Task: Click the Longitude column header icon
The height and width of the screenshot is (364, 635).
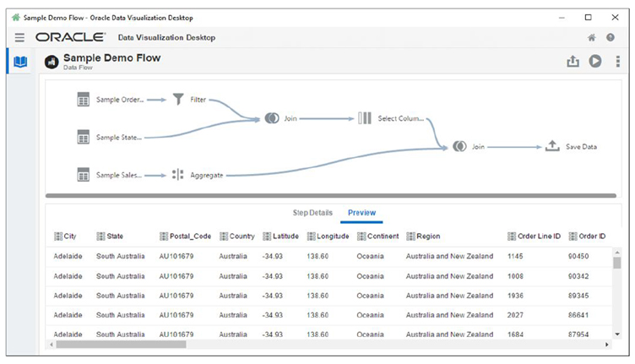Action: click(x=311, y=236)
